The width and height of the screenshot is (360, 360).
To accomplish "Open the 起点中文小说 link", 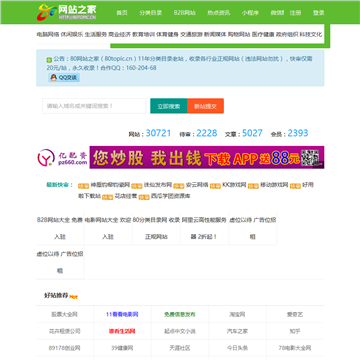I will [180, 331].
